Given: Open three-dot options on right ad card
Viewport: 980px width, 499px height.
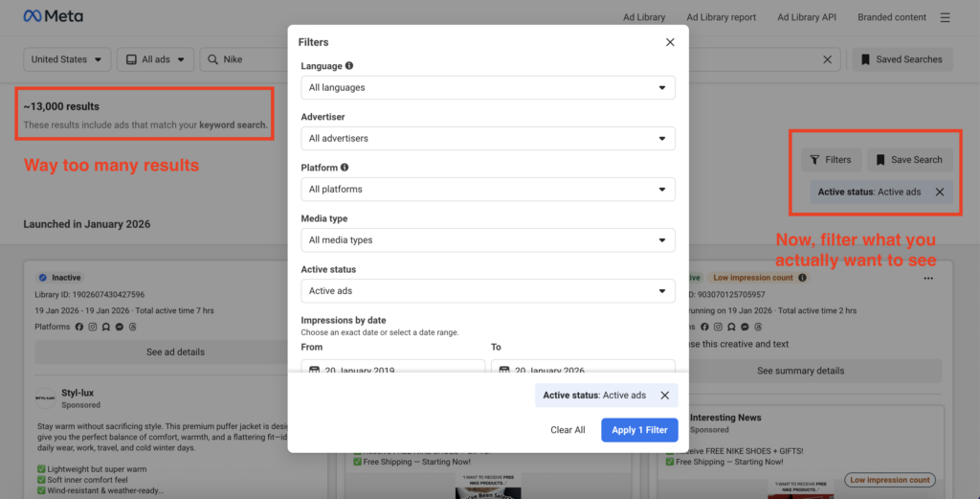Looking at the screenshot, I should coord(927,278).
